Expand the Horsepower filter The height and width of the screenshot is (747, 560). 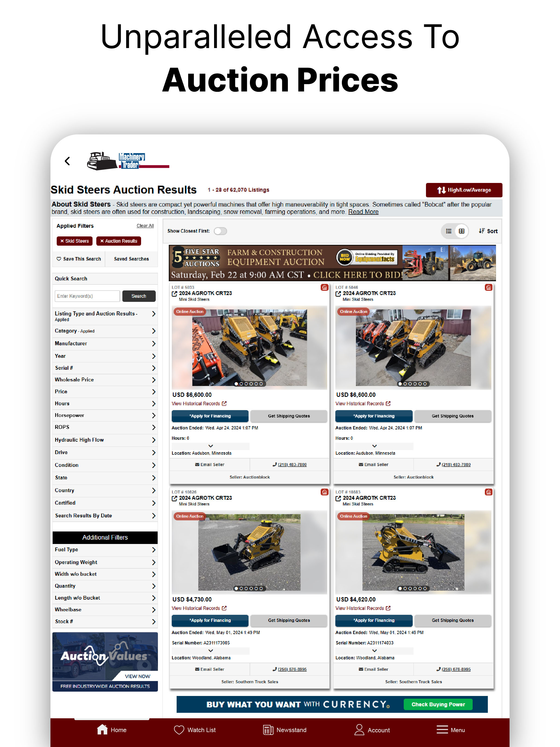(x=105, y=415)
